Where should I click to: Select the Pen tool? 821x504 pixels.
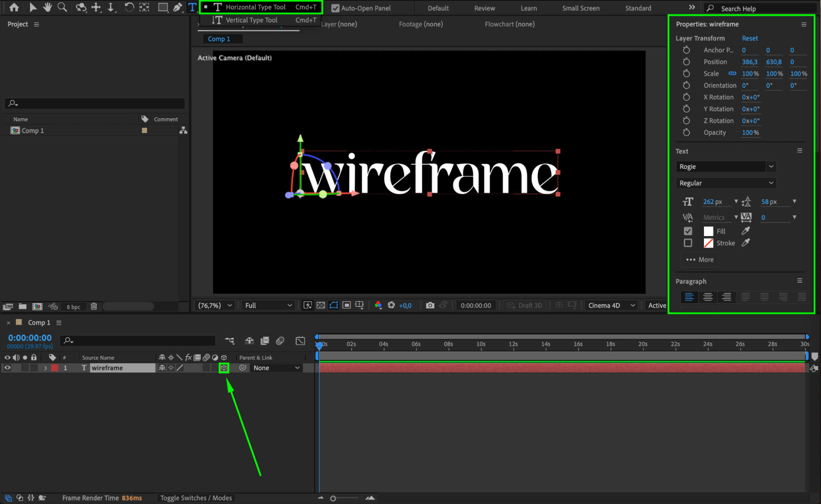click(x=177, y=7)
